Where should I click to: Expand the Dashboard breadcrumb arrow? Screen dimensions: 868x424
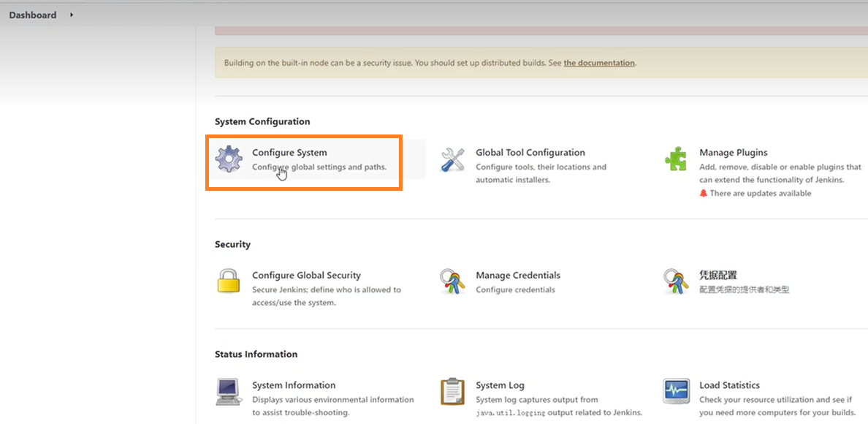point(72,15)
